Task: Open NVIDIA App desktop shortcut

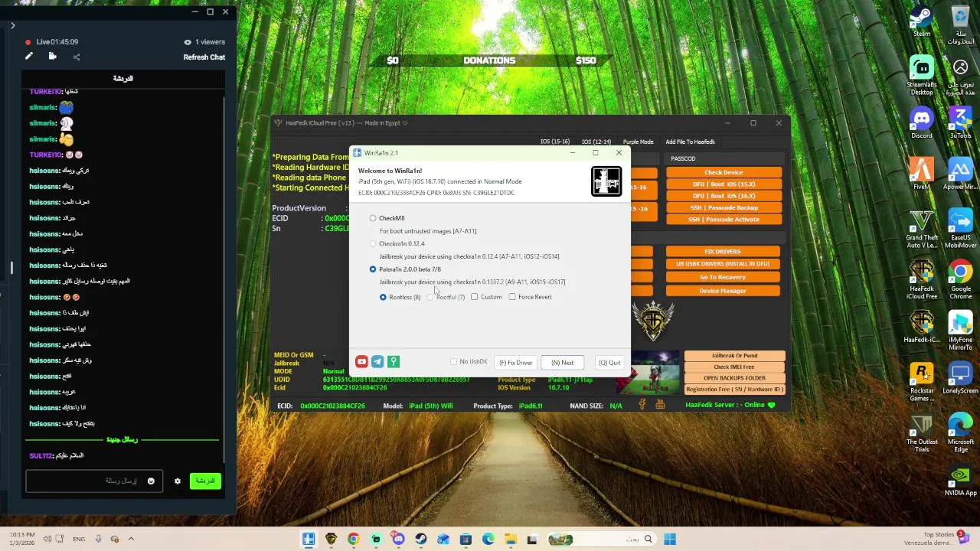Action: (x=961, y=481)
